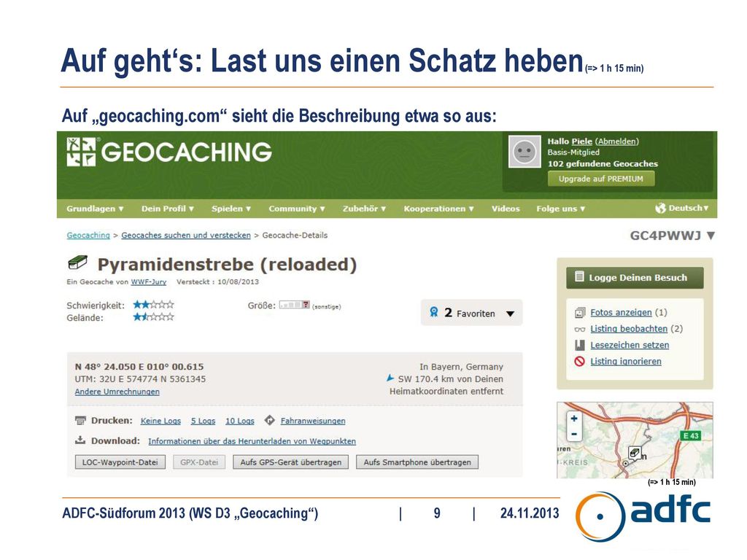Image resolution: width=747 pixels, height=560 pixels.
Task: Click Informationen über das Herunterladen von Wegpunkten
Action: pyautogui.click(x=252, y=441)
